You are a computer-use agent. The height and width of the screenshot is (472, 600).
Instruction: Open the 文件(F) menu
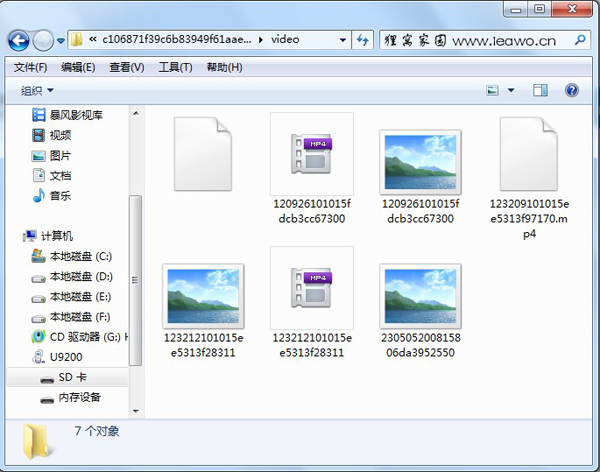(x=31, y=67)
